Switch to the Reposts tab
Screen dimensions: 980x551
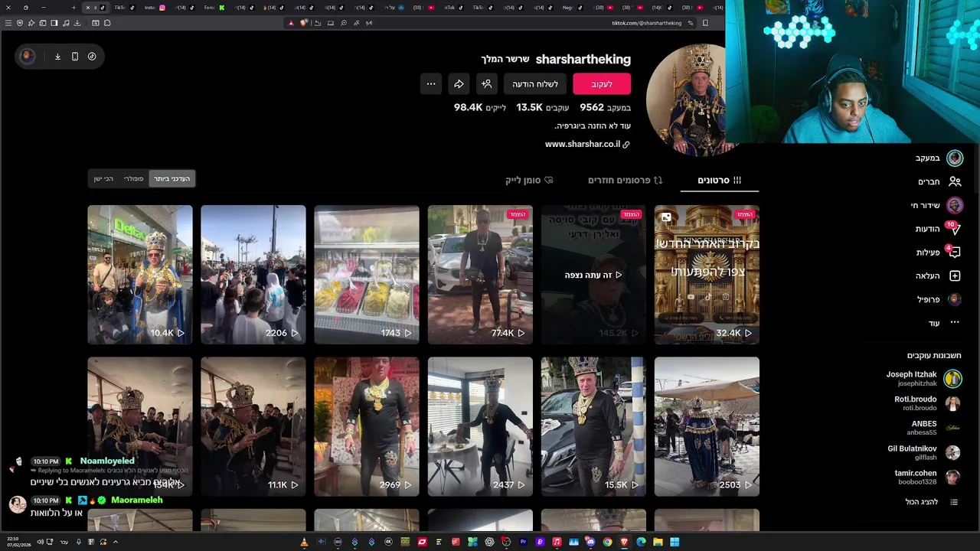point(625,181)
